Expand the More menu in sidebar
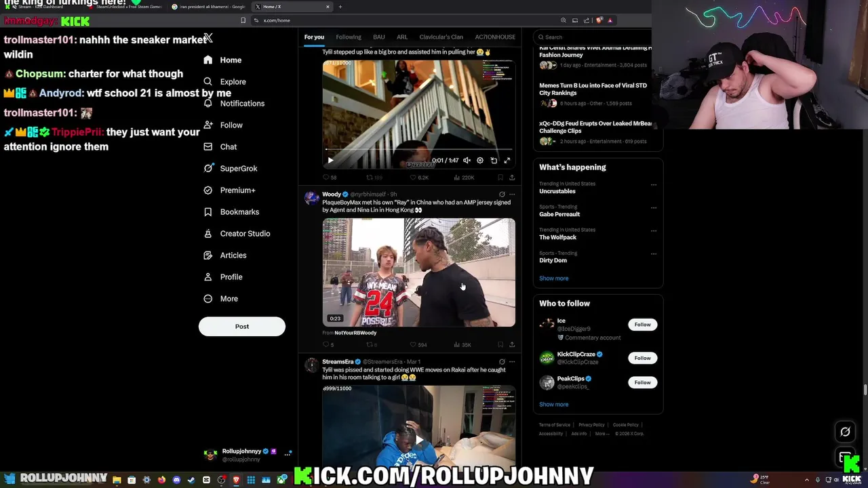 click(x=221, y=298)
